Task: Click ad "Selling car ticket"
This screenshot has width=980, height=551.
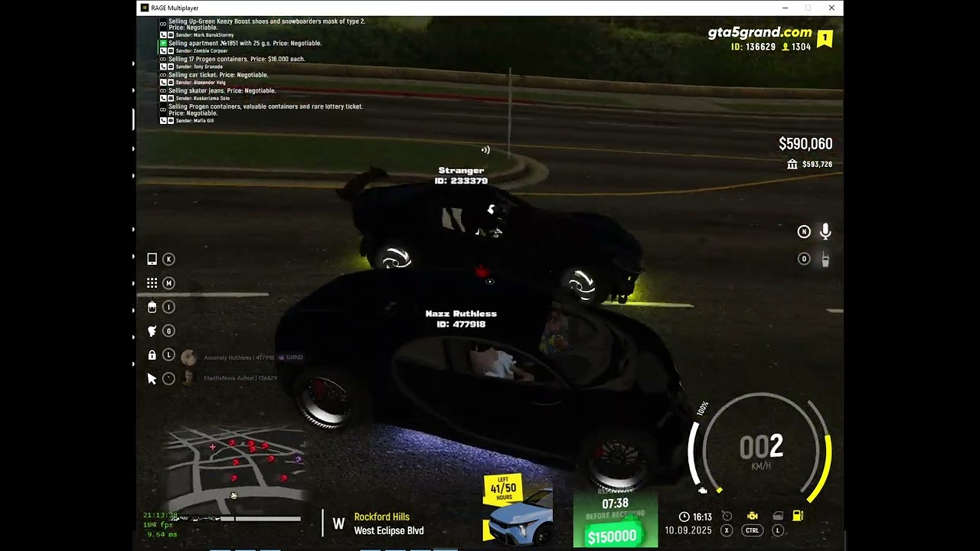Action: click(x=218, y=75)
